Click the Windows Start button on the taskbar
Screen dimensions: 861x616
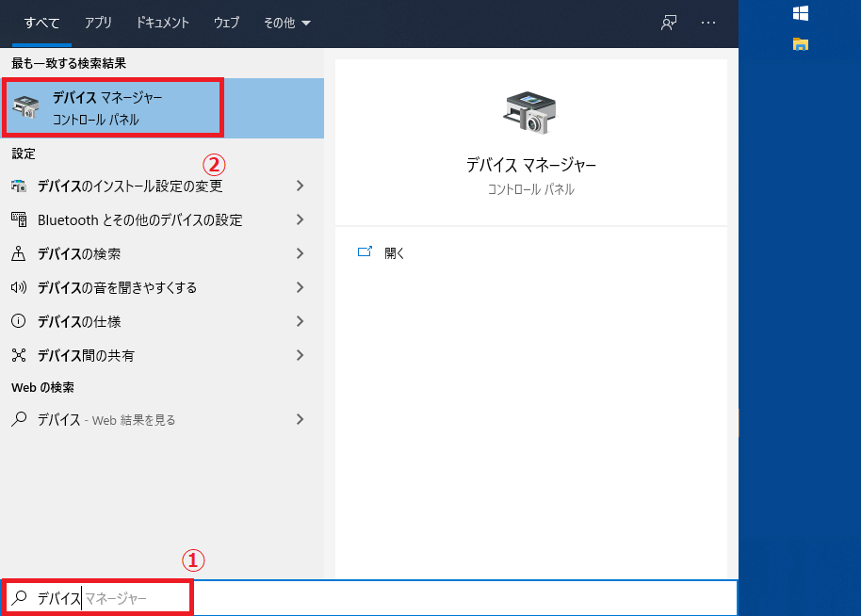pyautogui.click(x=802, y=14)
